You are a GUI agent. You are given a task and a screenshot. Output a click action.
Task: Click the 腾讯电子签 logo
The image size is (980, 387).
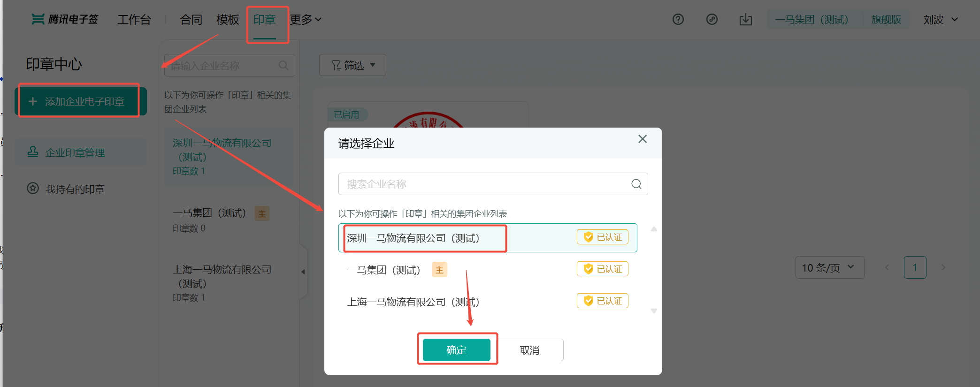tap(65, 19)
